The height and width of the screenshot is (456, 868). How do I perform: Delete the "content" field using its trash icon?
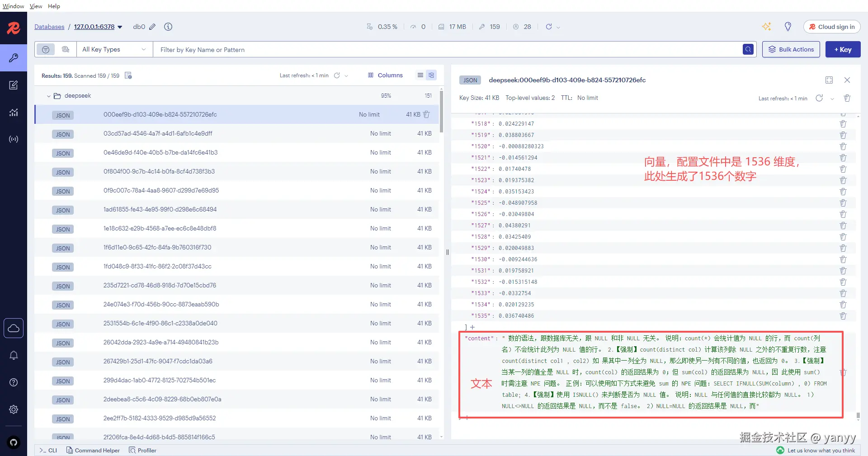coord(843,372)
